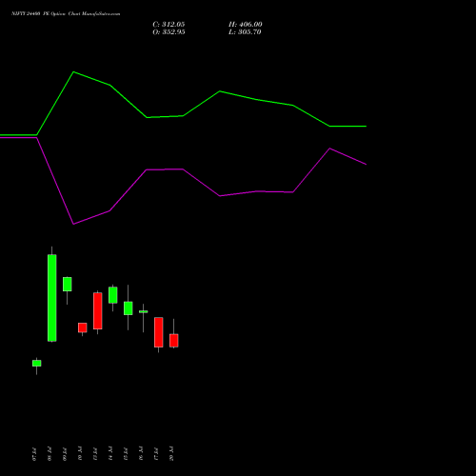Click the tallest green candlestick body
476x476 pixels.
click(52, 298)
